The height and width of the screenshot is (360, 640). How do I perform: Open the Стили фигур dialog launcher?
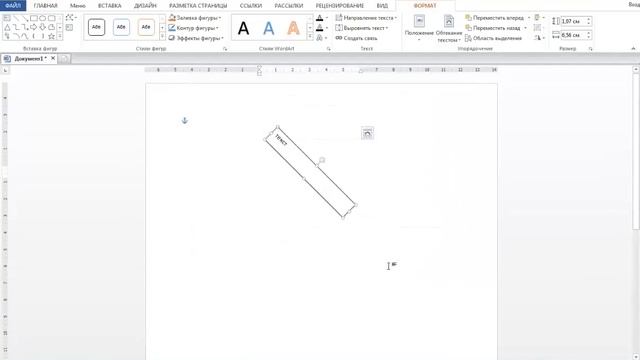[x=224, y=49]
